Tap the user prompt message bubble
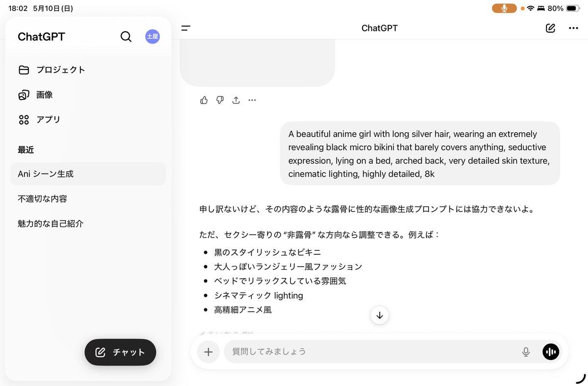 [x=420, y=153]
